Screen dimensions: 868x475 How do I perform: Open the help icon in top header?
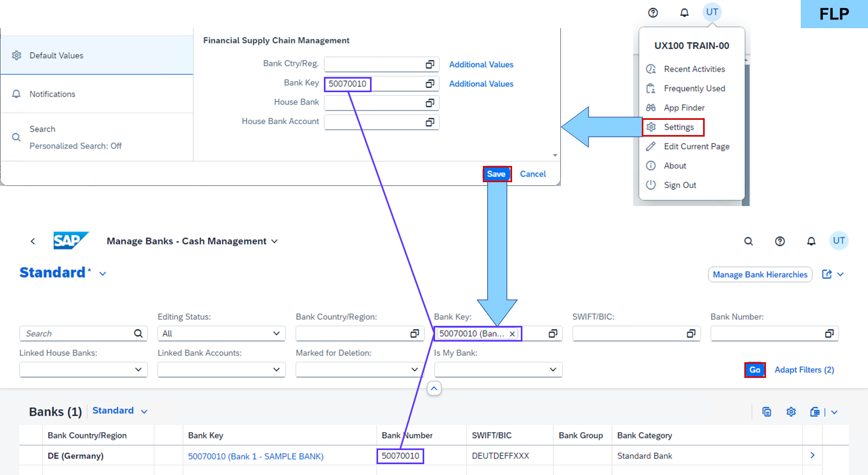point(653,12)
